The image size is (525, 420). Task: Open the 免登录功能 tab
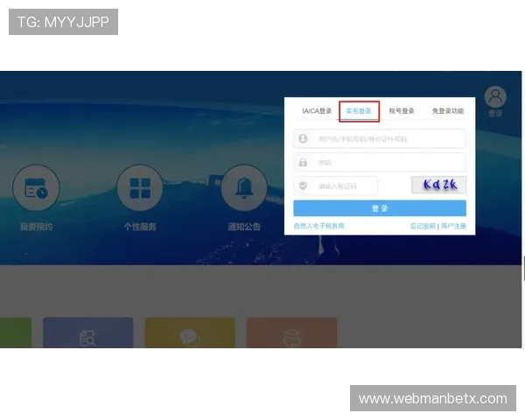pyautogui.click(x=447, y=111)
